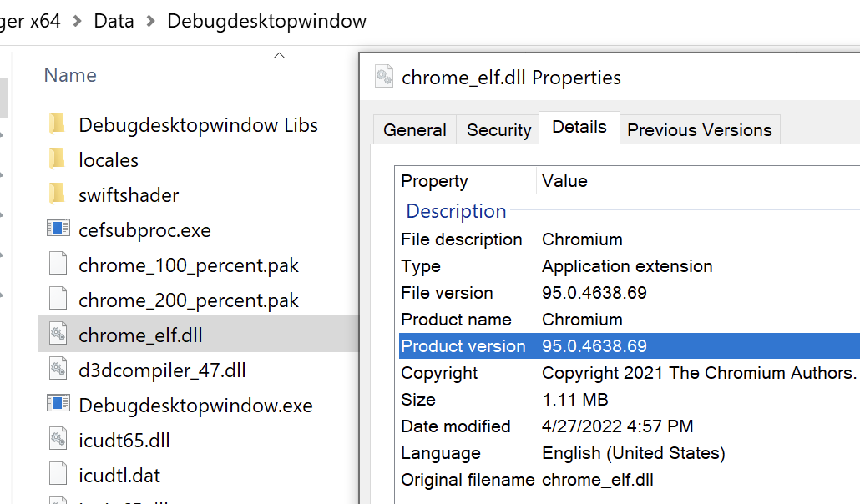Select the chrome_200_percent.pak file name
This screenshot has width=860, height=504.
tap(189, 300)
